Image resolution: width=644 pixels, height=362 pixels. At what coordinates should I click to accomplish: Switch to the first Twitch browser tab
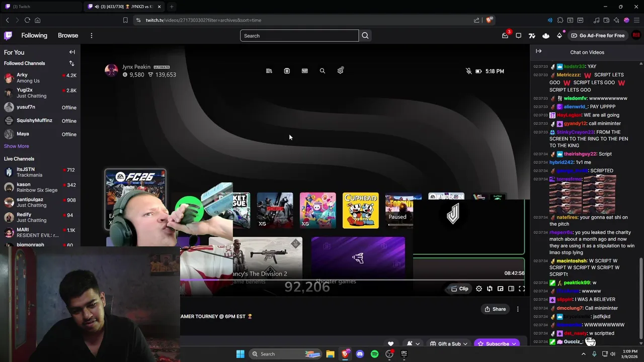pyautogui.click(x=40, y=7)
